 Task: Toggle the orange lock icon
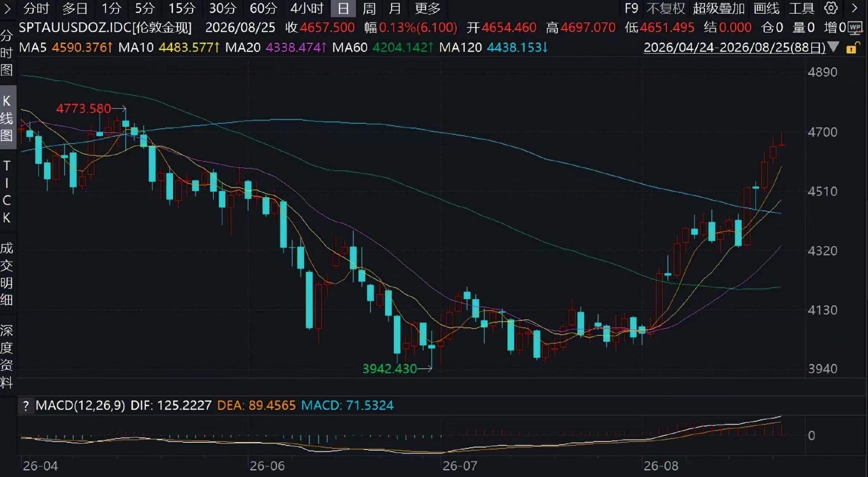(853, 47)
